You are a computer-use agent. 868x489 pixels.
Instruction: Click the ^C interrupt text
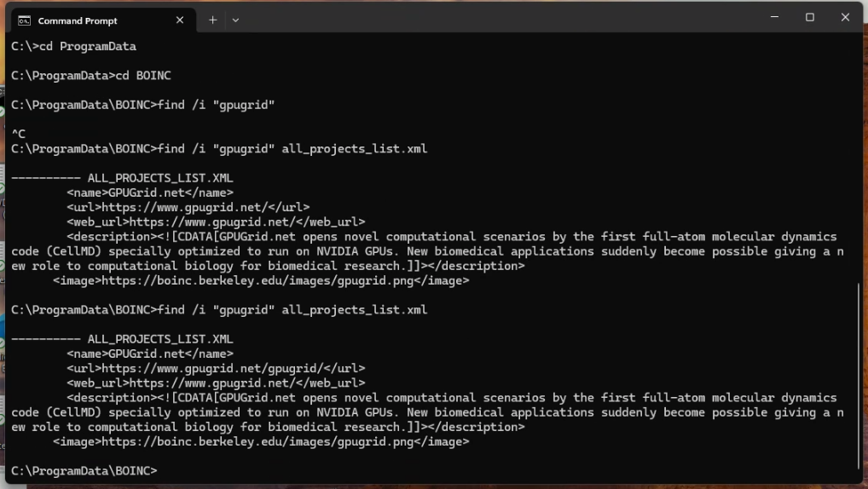pyautogui.click(x=19, y=134)
